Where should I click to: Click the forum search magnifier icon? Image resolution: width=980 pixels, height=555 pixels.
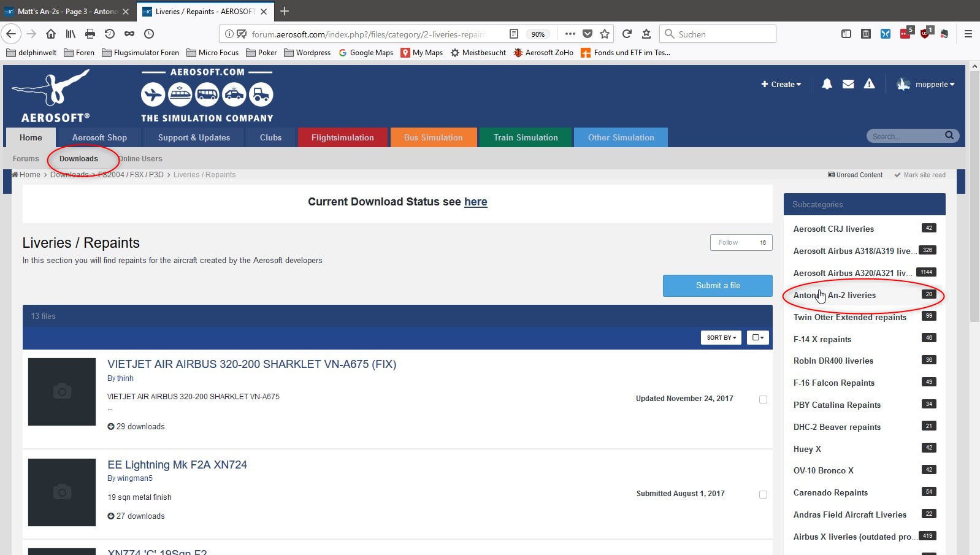point(949,136)
